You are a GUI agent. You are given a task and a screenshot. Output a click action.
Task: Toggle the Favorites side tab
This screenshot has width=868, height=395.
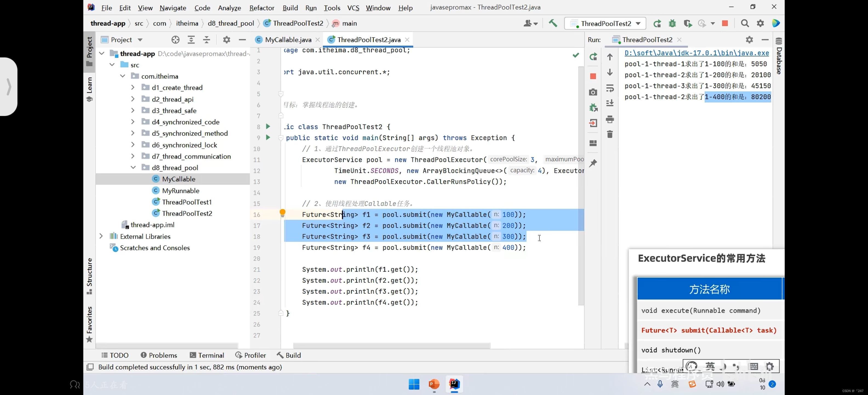coord(89,325)
